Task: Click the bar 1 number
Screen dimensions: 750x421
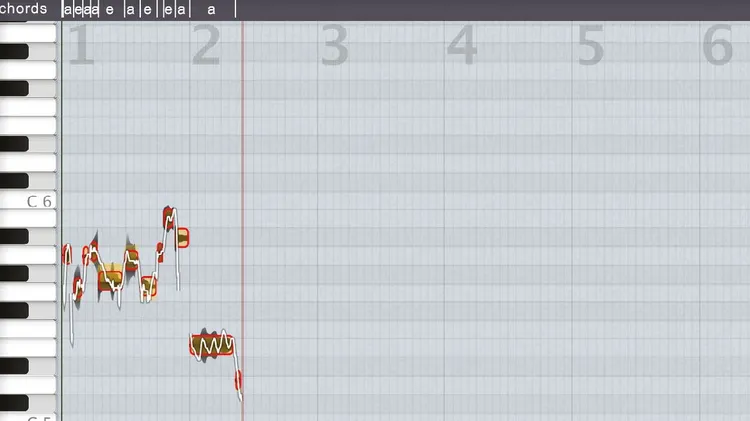Action: [81, 45]
